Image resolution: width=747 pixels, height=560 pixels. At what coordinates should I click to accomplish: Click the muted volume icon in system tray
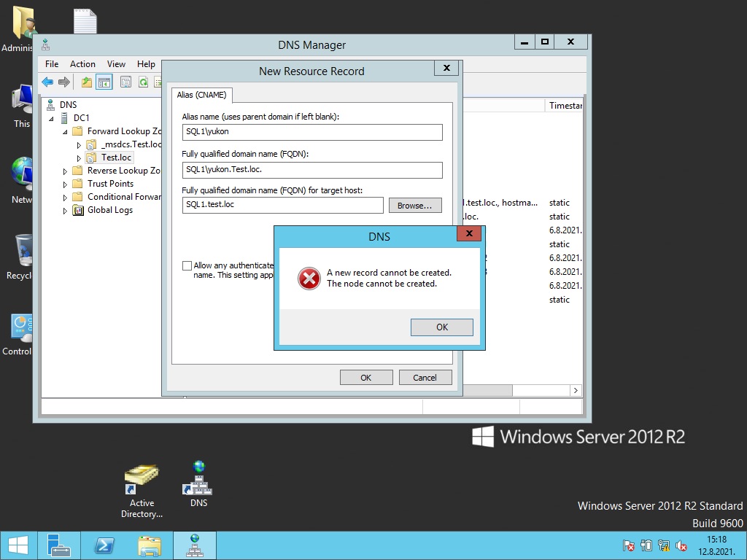click(681, 545)
